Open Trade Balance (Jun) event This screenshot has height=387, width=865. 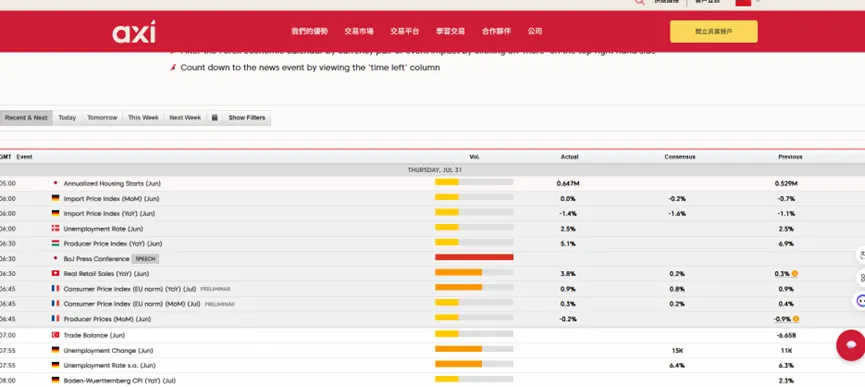94,335
